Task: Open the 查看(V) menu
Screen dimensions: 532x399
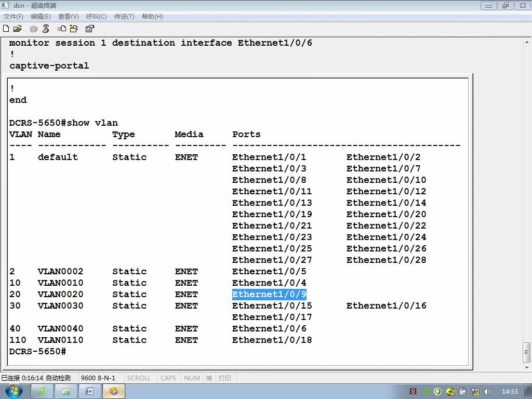Action: click(x=68, y=16)
